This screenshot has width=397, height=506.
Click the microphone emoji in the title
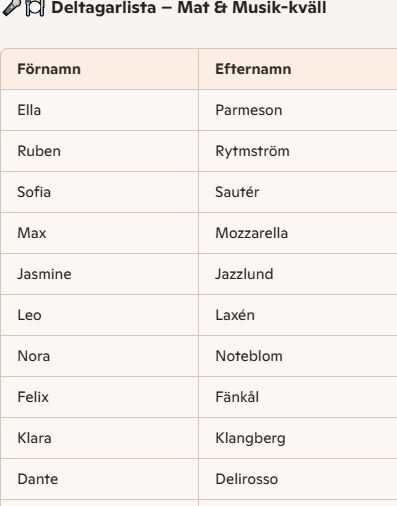click(x=11, y=7)
